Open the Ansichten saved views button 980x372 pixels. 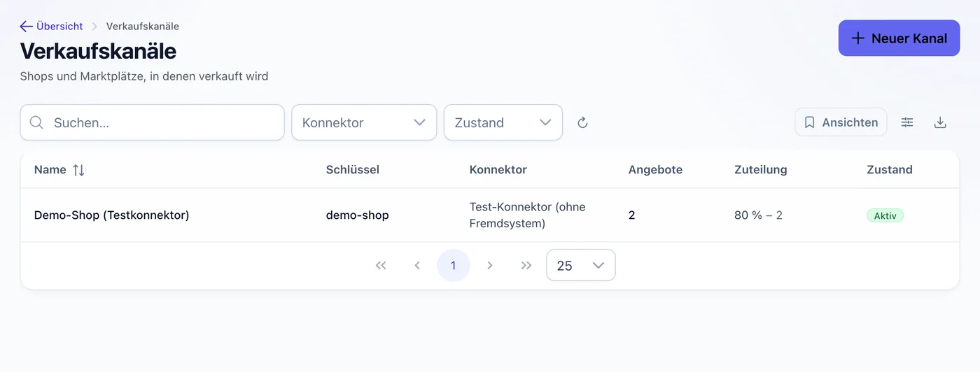point(841,122)
